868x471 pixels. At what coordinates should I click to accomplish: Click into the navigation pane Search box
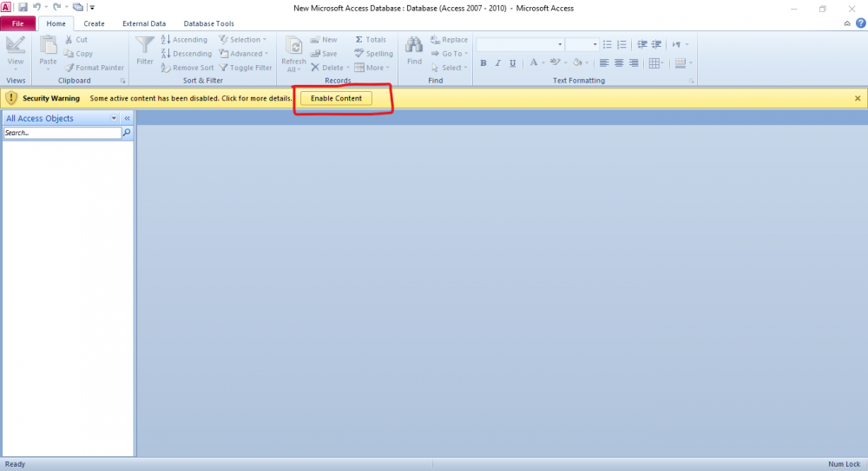point(62,133)
